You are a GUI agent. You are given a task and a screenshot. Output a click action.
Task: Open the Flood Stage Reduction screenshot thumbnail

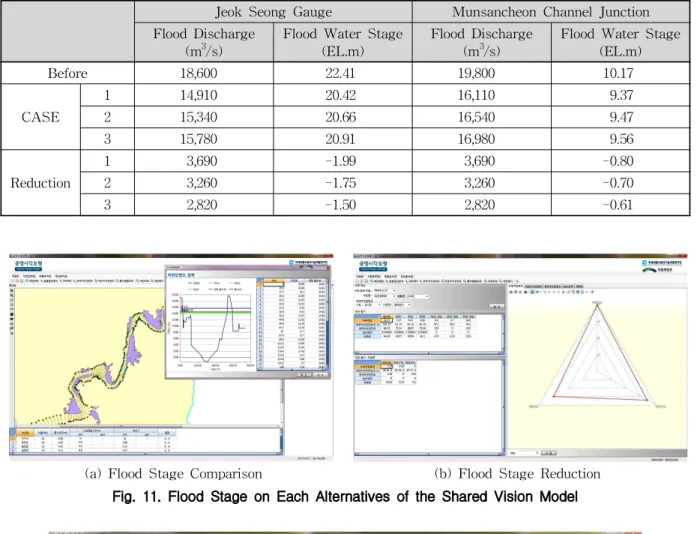click(x=520, y=358)
